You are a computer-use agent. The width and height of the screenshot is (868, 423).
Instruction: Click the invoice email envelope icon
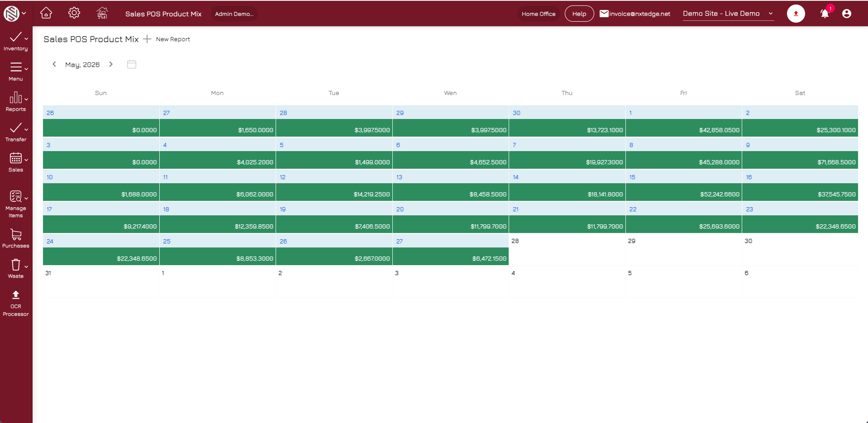coord(604,14)
